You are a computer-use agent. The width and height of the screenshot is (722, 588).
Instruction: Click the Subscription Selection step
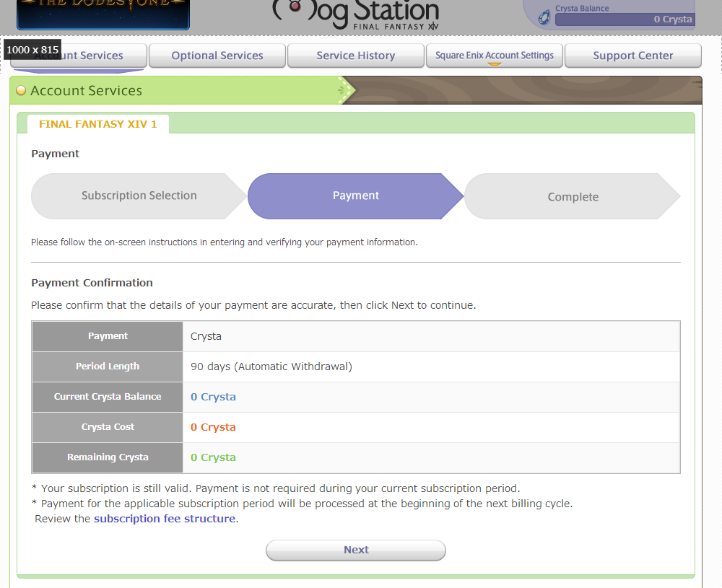[x=139, y=196]
